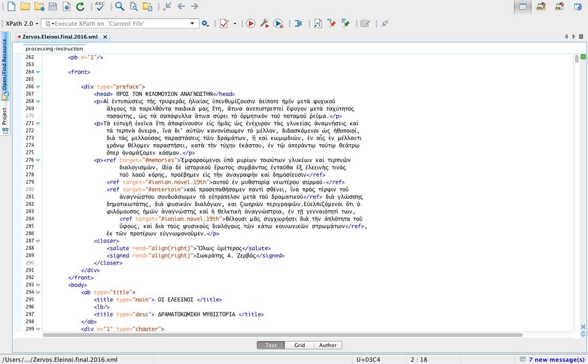Switch to Author editing mode
The image size is (588, 364).
(328, 345)
